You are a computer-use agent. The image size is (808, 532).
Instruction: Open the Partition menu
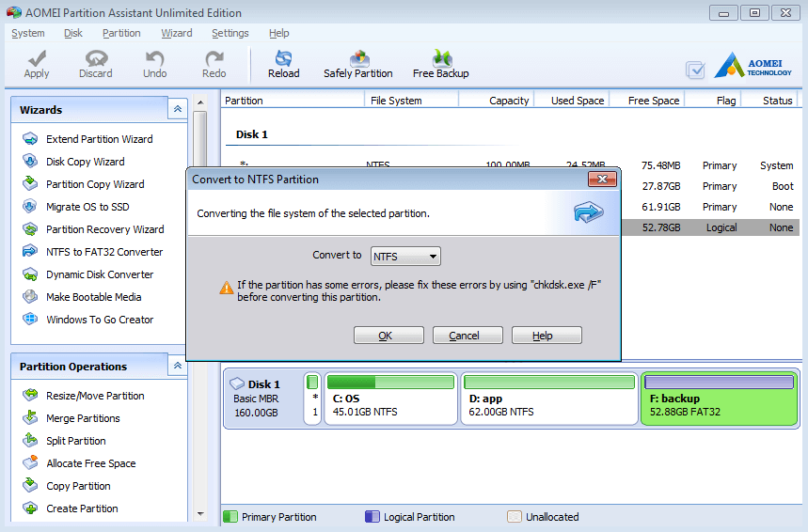tap(121, 33)
